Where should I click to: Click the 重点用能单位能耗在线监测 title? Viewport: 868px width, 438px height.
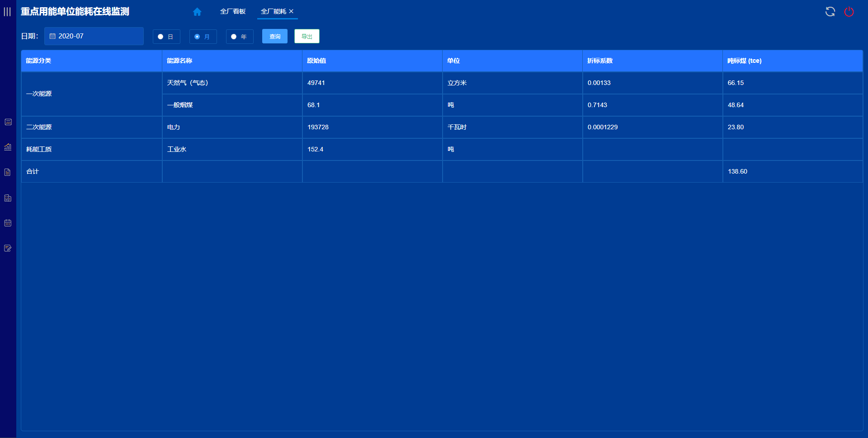(75, 12)
